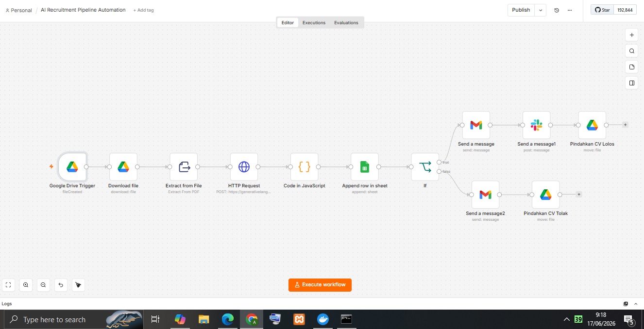Go to the Personal project link

click(18, 10)
